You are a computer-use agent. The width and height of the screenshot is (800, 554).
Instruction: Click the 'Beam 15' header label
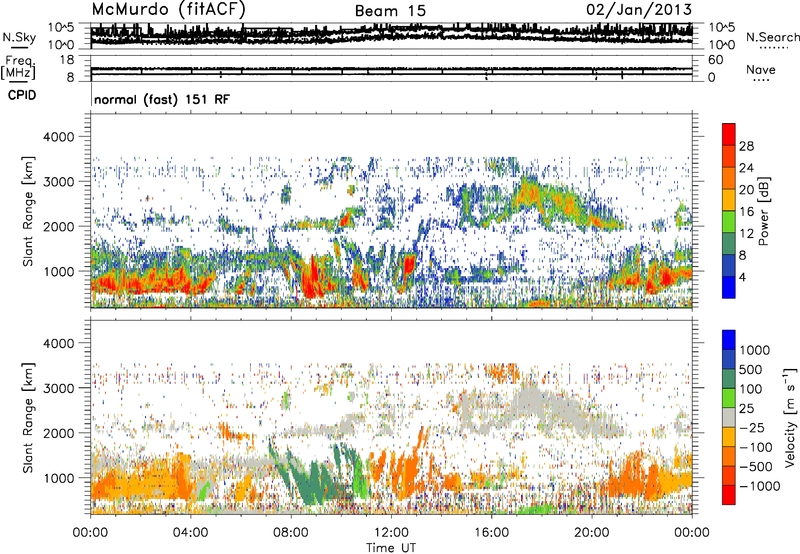(390, 11)
